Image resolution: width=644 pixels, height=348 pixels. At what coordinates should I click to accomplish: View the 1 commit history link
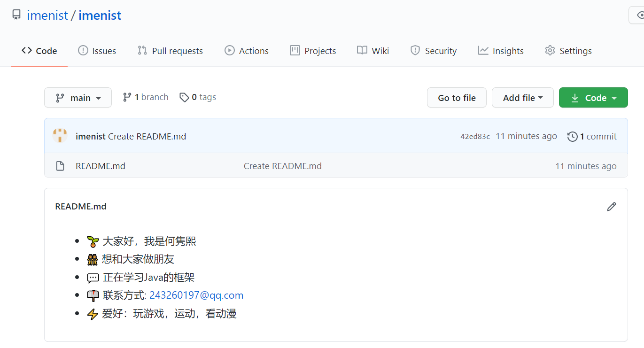point(592,137)
